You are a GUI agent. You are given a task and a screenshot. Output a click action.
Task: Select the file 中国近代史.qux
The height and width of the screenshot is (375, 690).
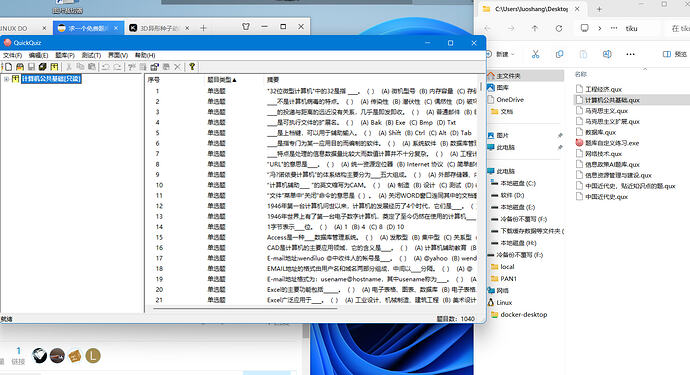[x=602, y=197]
